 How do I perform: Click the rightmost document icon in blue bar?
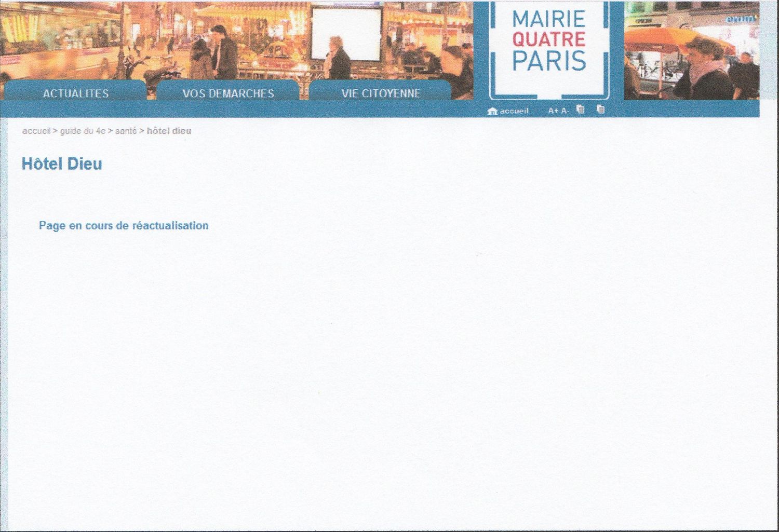click(601, 110)
